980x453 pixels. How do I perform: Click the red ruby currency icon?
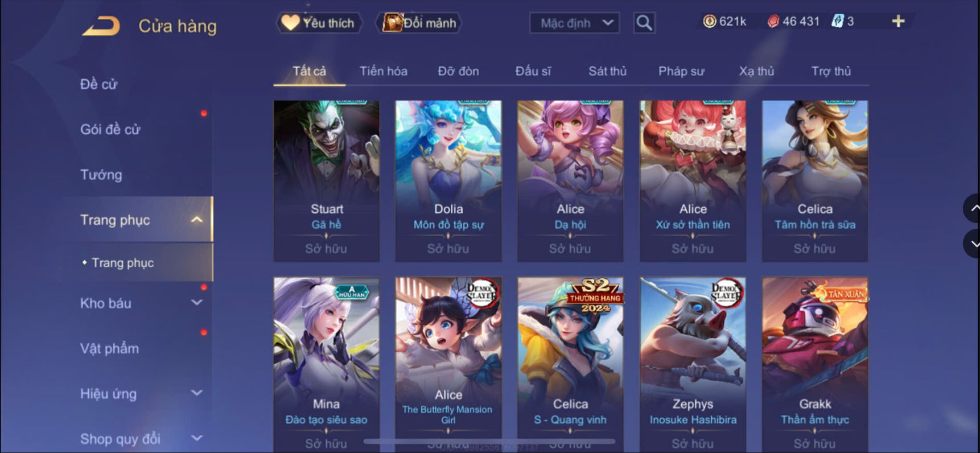[x=773, y=21]
